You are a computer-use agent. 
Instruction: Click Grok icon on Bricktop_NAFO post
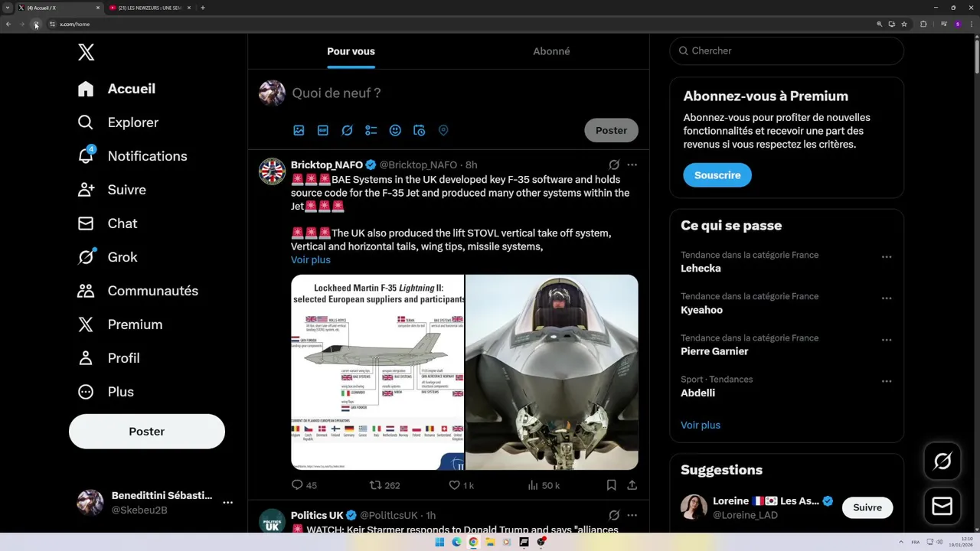pos(614,165)
